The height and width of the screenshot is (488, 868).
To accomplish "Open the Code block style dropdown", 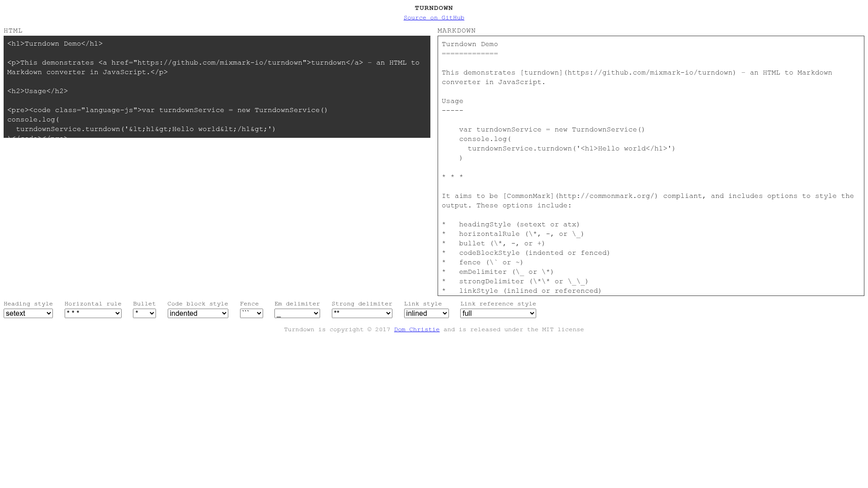I will pyautogui.click(x=198, y=313).
